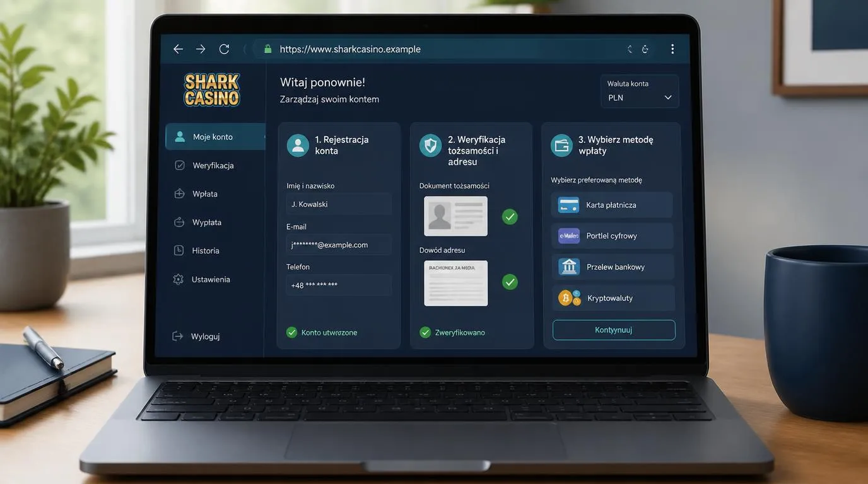Click the identity document thumbnail

(x=455, y=216)
